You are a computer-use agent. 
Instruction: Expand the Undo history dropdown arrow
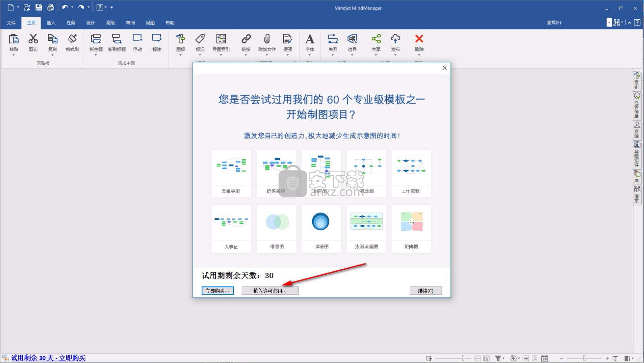tap(72, 7)
